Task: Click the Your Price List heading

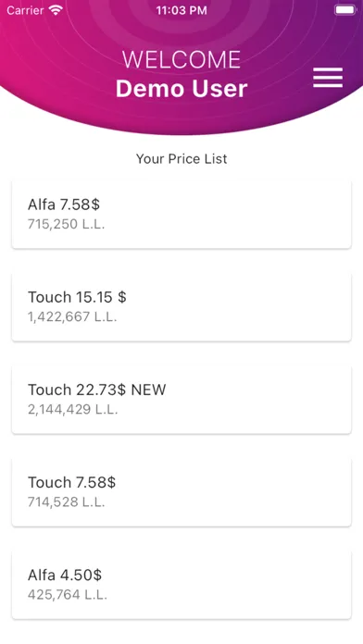Action: pos(181,159)
